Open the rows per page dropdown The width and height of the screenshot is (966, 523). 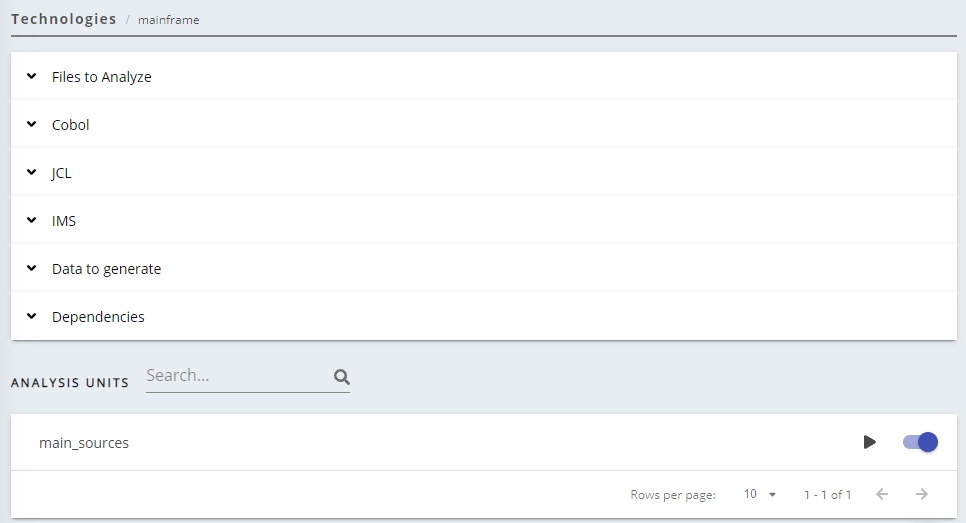coord(761,494)
